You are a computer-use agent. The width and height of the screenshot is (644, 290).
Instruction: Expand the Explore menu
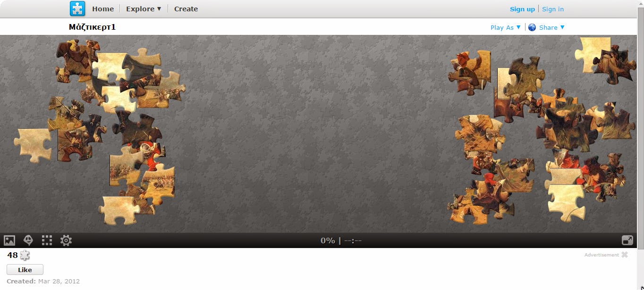[x=144, y=9]
